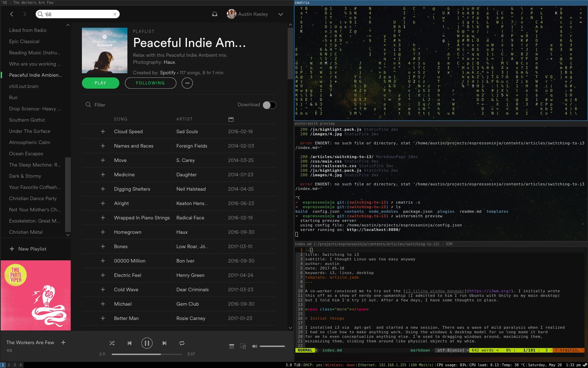Add Homegrown to library
The image size is (588, 368).
click(x=103, y=232)
